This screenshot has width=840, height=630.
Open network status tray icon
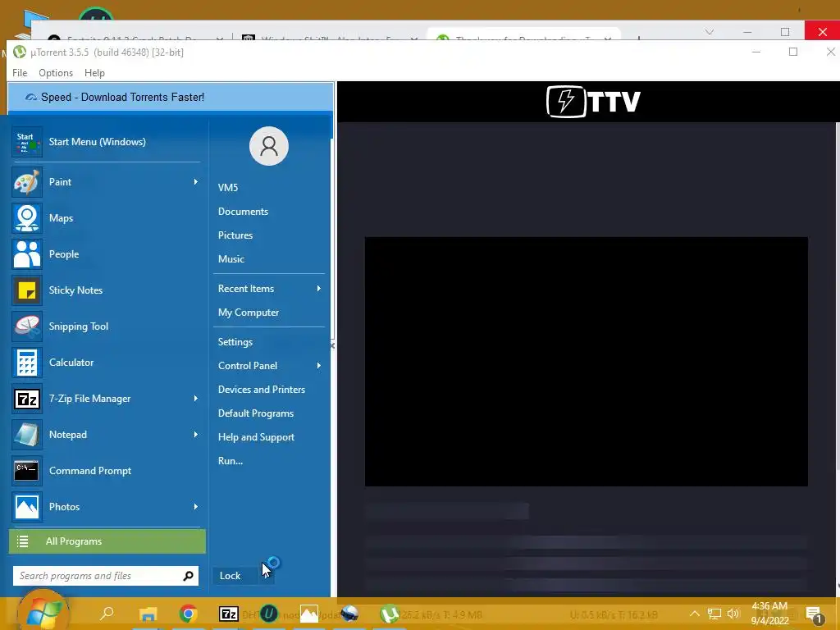[714, 614]
